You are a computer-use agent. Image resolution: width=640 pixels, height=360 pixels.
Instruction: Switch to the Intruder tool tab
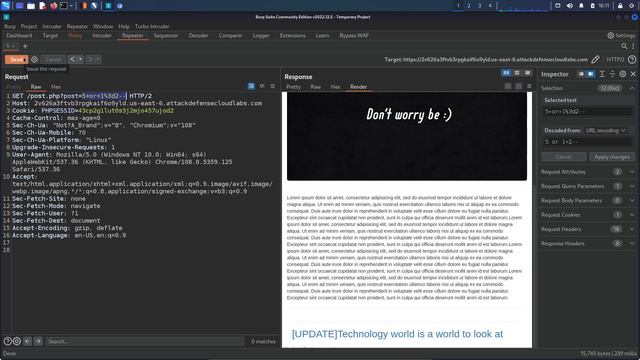coord(102,36)
